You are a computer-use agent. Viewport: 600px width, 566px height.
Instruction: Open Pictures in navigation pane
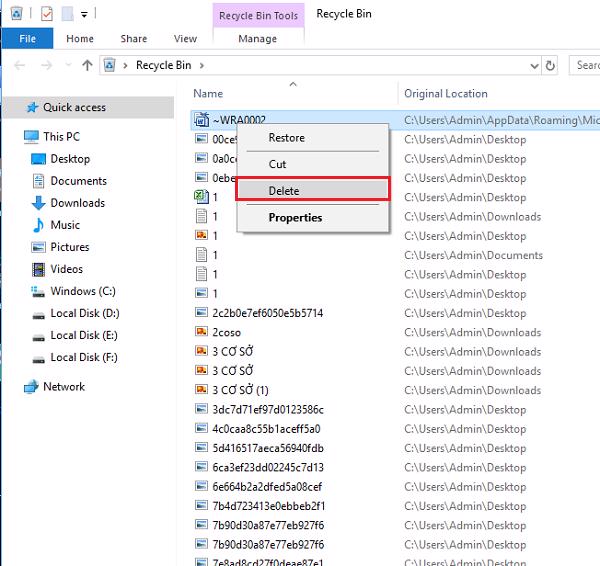click(70, 247)
